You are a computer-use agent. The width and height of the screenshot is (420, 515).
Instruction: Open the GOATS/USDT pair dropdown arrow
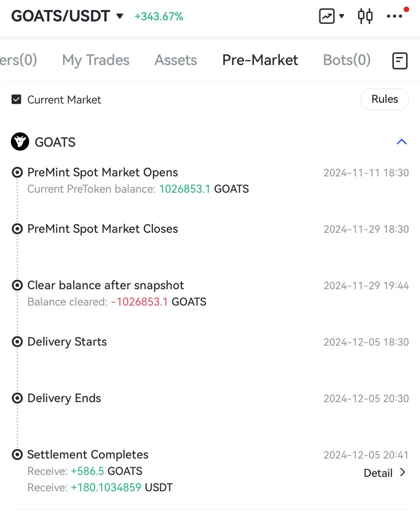(x=120, y=16)
